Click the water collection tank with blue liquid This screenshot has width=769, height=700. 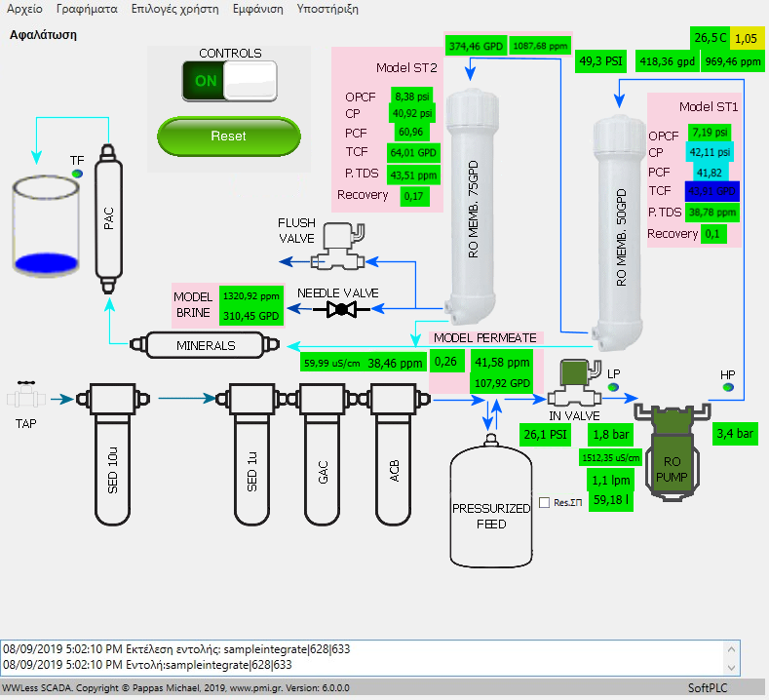coord(49,227)
